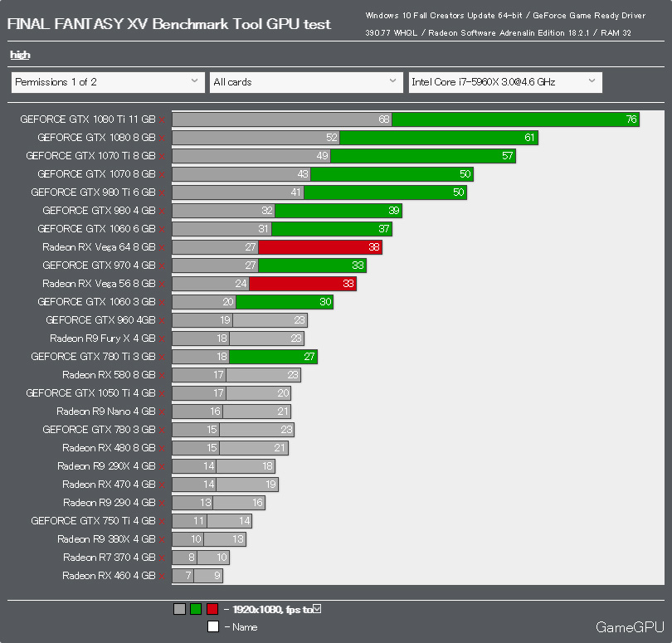Remove GEFORCE GTX 1080 Ti 11 GB red x
The image size is (672, 643).
point(162,120)
